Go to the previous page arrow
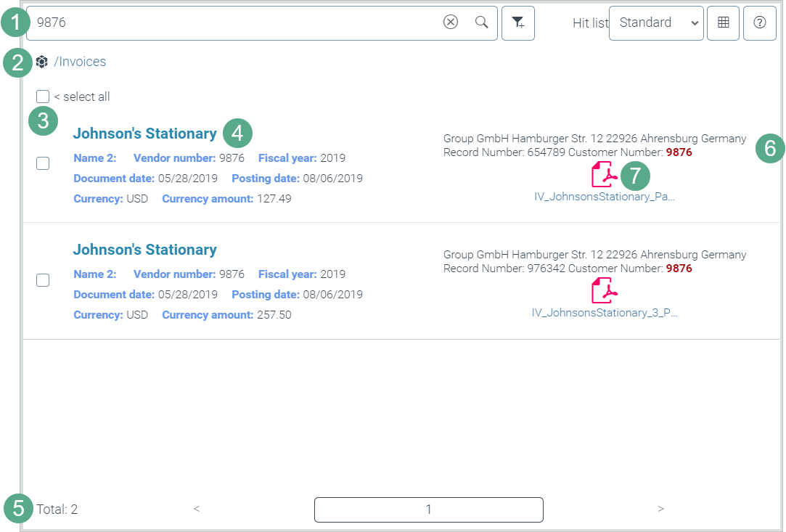 tap(197, 509)
